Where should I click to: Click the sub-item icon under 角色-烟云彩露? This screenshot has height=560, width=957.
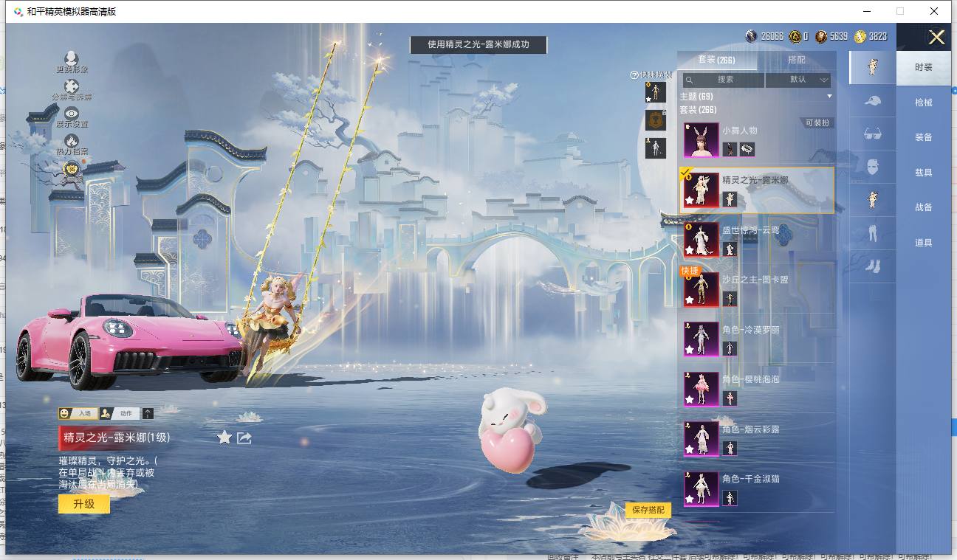730,448
